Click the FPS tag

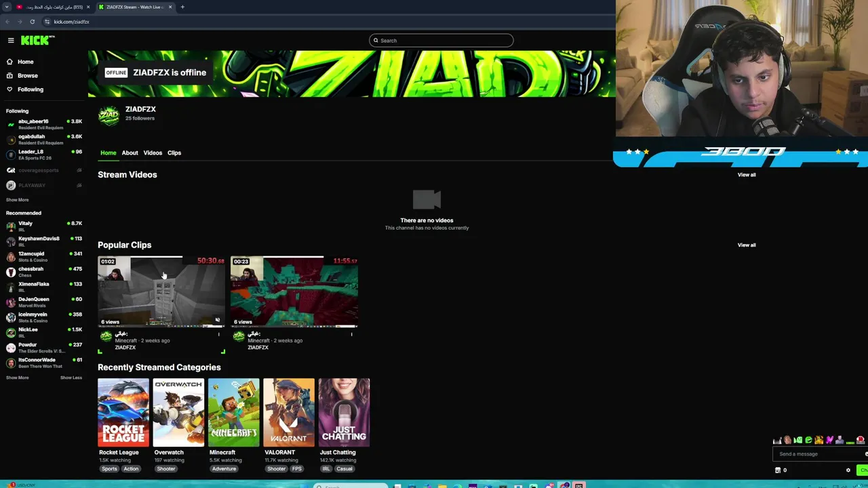point(296,469)
